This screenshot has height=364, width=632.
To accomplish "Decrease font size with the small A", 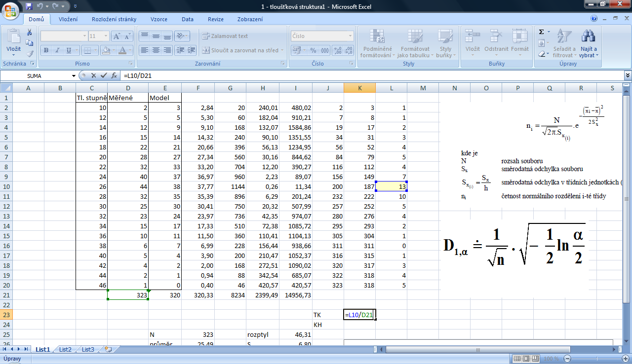I will pos(128,36).
